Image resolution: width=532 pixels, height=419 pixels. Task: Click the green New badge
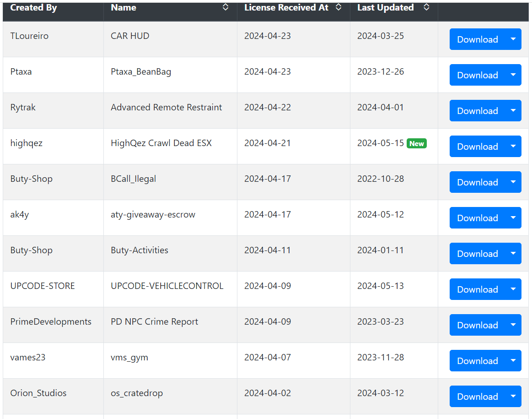click(417, 143)
